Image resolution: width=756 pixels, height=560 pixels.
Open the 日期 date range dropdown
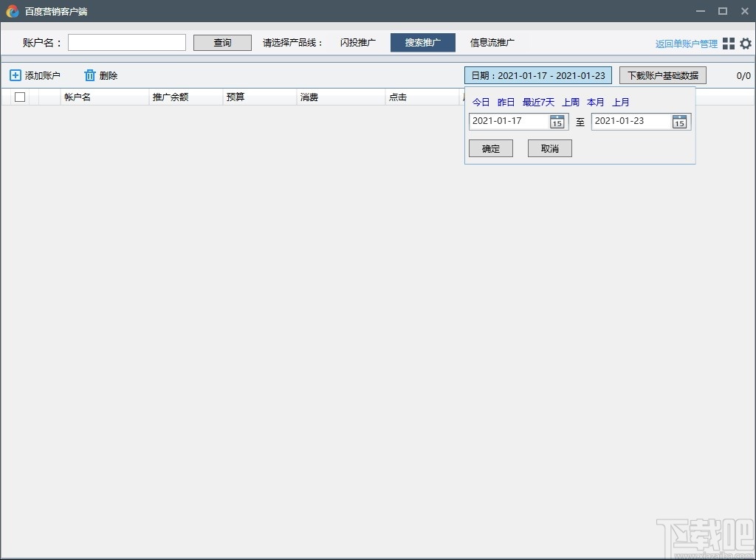coord(537,75)
